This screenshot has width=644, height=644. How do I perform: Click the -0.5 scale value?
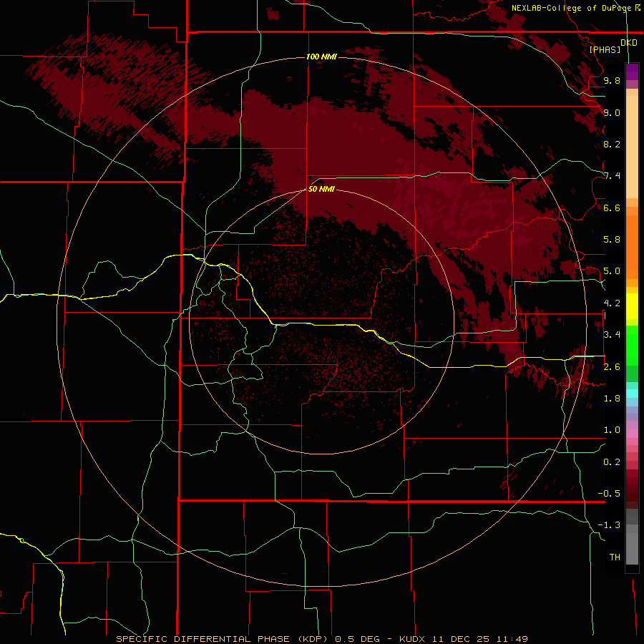click(x=609, y=494)
